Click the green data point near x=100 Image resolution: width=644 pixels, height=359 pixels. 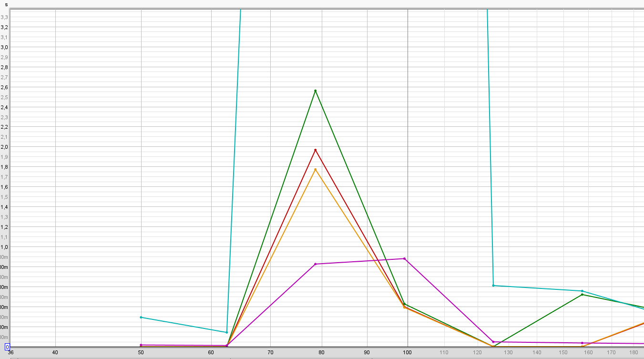(x=404, y=304)
